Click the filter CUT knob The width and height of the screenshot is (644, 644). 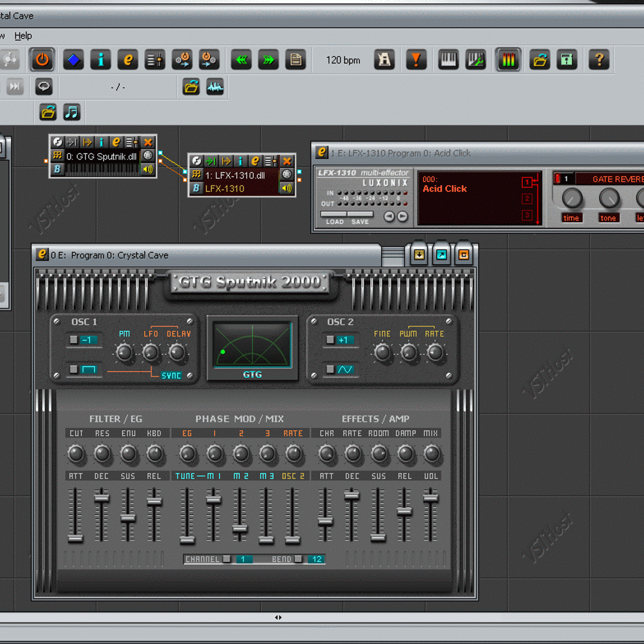[x=76, y=453]
